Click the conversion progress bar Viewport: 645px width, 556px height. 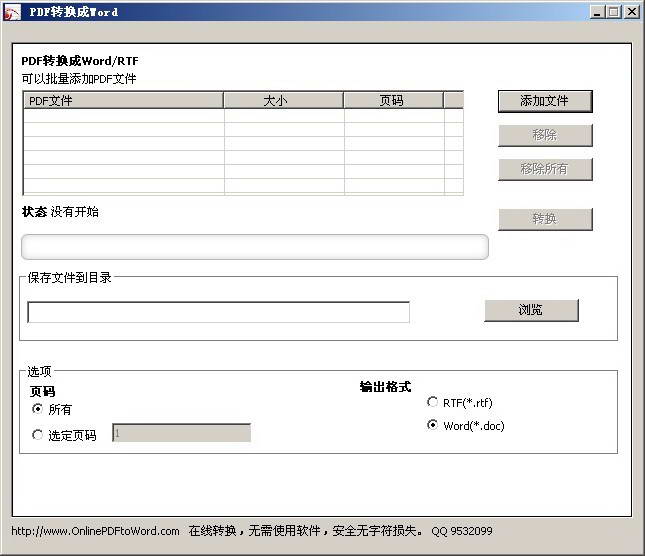[255, 247]
